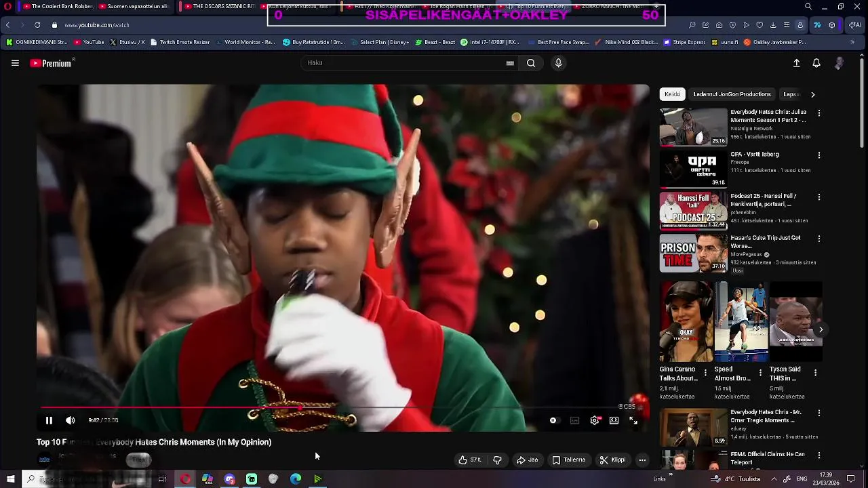Switch to THE OSCARS SATANIC RIT tab
Viewport: 868px width, 488px height.
tap(220, 7)
